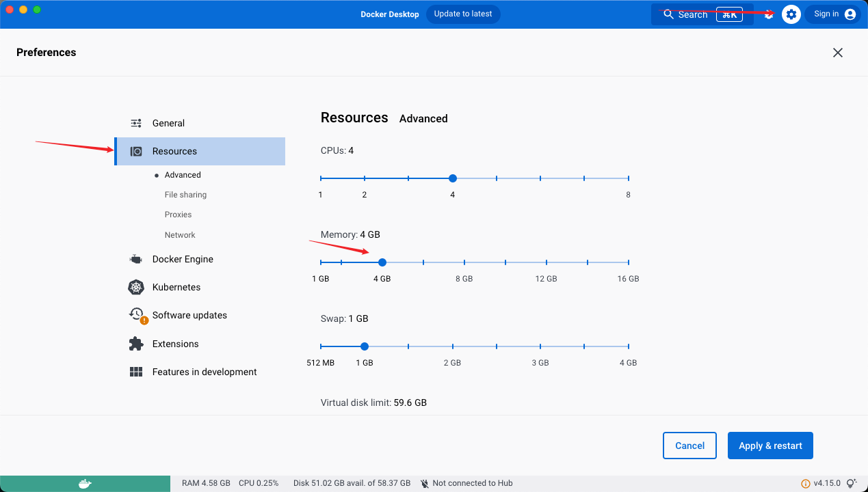Click the Extensions puzzle piece icon
Viewport: 868px width, 492px height.
[x=136, y=344]
